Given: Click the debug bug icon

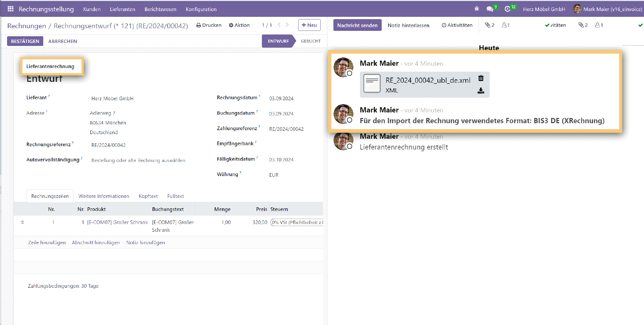Looking at the screenshot, I should point(477,9).
